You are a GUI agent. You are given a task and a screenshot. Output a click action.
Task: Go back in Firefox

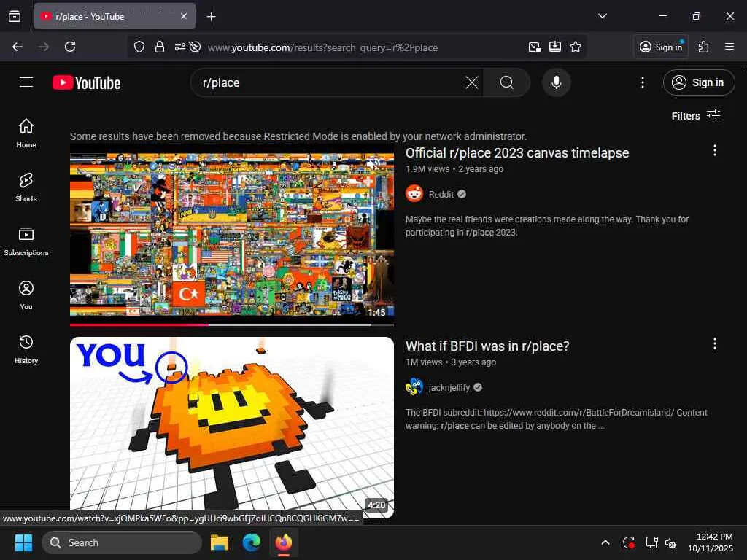[18, 47]
